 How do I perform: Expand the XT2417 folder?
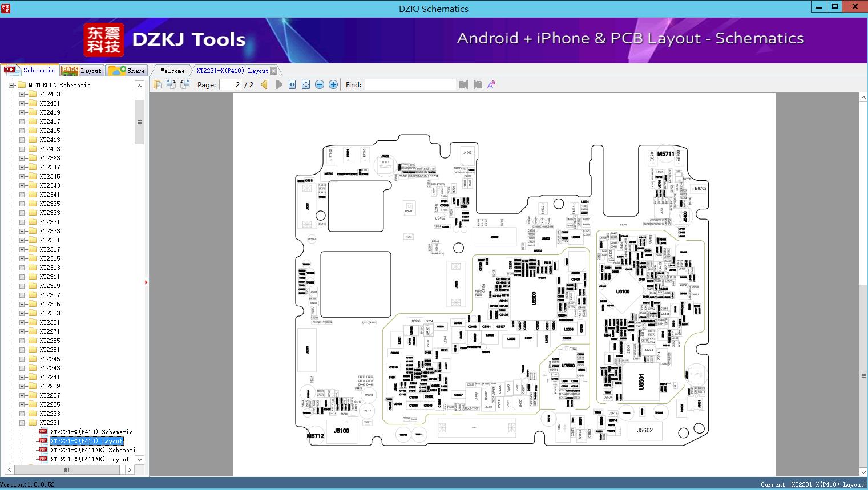click(22, 122)
